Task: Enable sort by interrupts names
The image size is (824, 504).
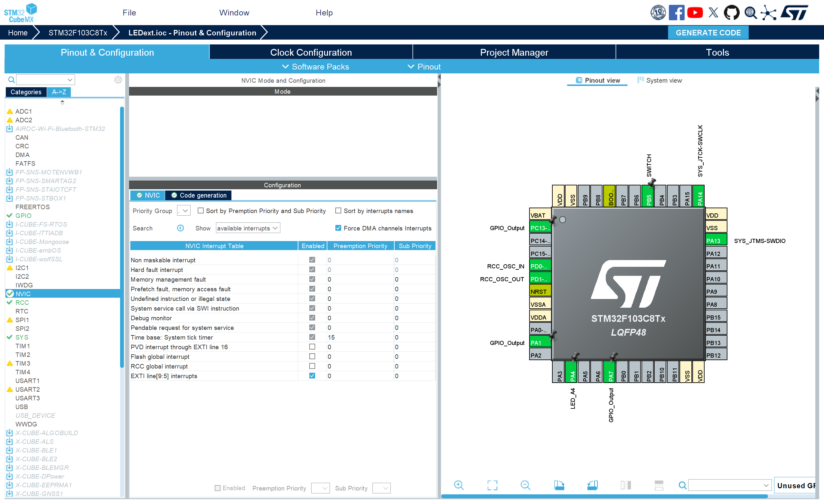Action: click(x=338, y=211)
